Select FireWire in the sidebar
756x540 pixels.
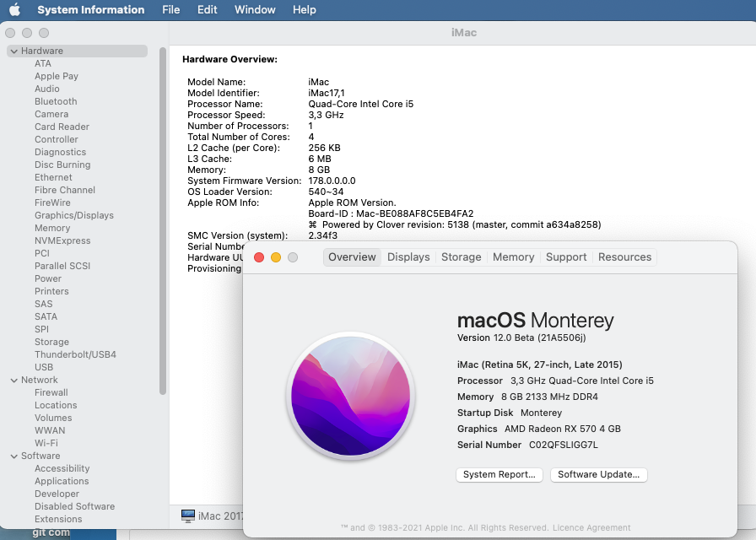pyautogui.click(x=52, y=202)
